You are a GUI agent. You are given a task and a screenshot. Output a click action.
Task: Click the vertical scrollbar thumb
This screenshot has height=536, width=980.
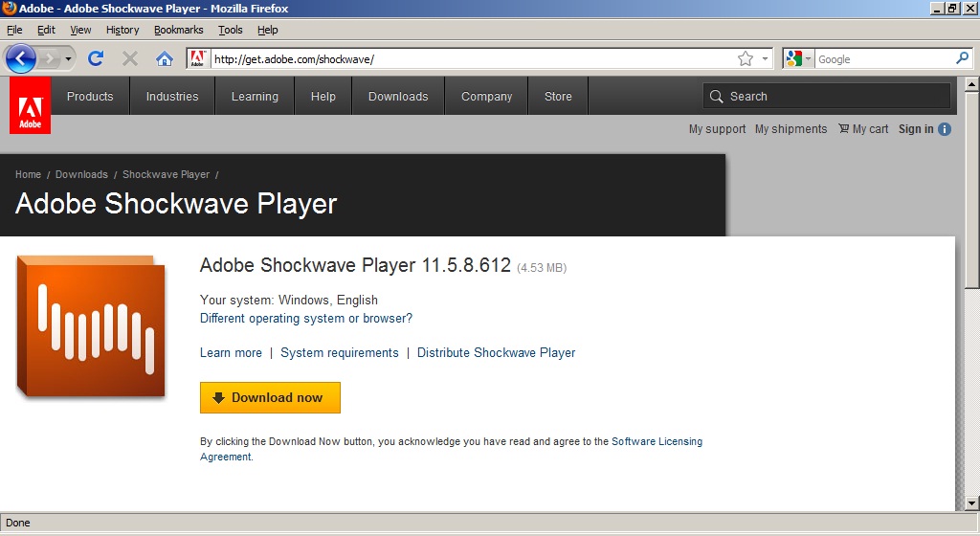971,190
